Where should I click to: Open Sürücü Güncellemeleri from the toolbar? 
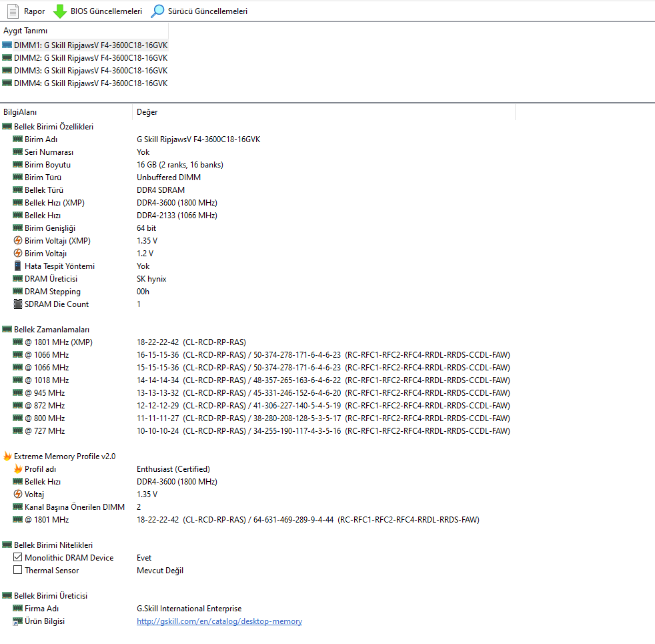tap(199, 11)
